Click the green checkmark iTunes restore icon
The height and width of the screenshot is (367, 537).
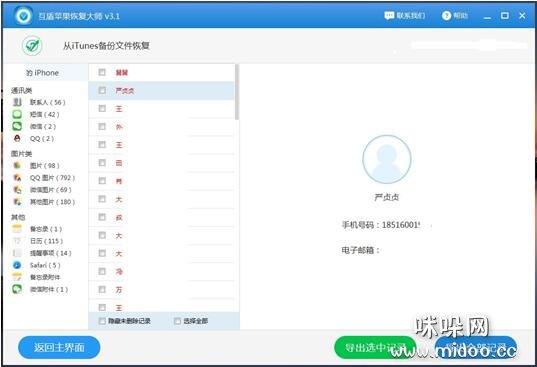[32, 46]
